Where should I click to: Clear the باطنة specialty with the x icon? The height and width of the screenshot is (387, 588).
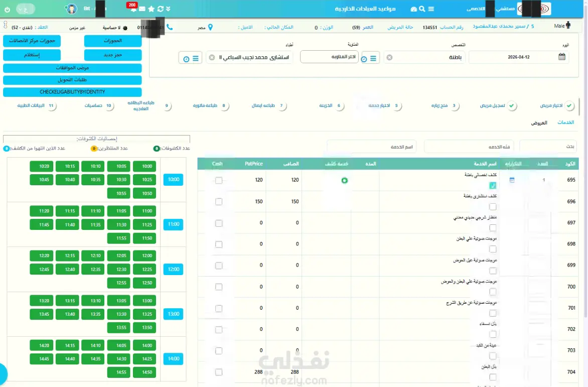[390, 57]
